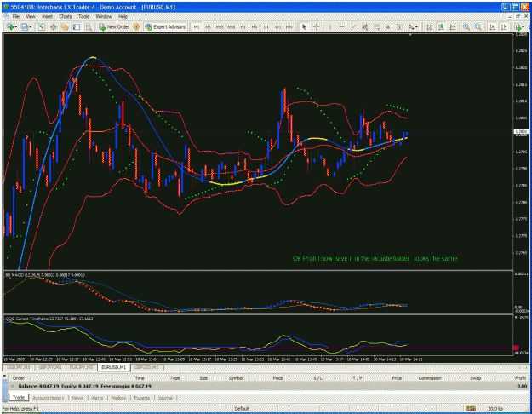Open the View menu
The height and width of the screenshot is (414, 532).
coord(30,16)
